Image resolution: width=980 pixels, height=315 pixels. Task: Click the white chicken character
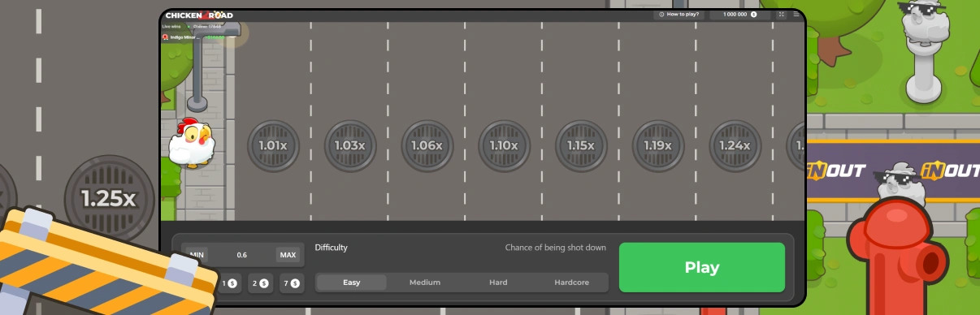[192, 143]
